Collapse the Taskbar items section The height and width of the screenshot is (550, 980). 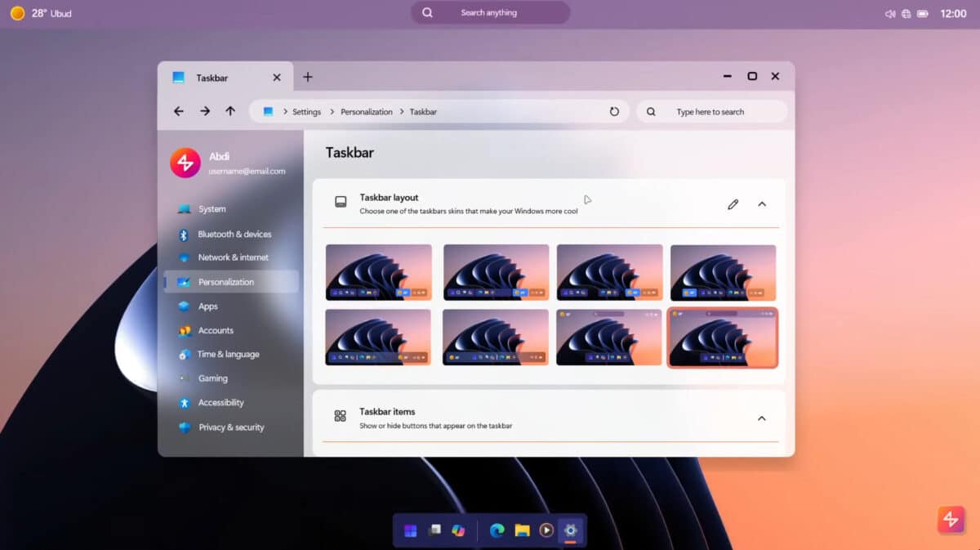point(761,418)
